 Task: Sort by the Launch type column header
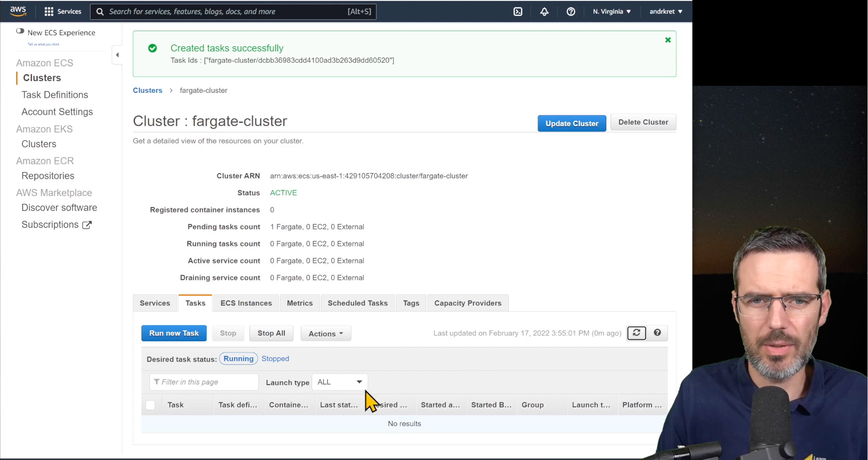click(591, 405)
